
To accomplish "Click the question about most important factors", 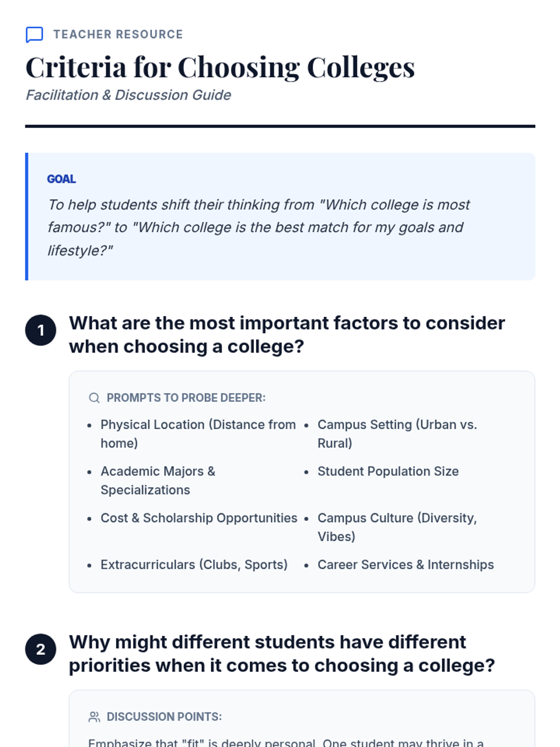I will 287,334.
